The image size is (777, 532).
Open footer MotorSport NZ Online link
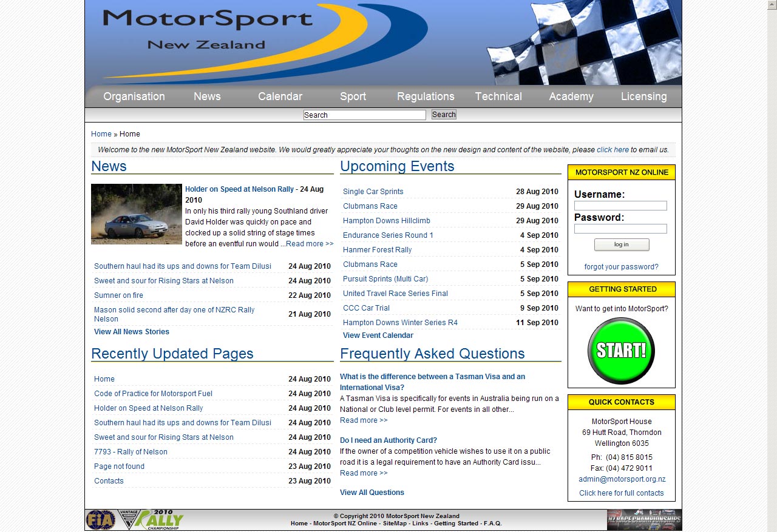coord(345,524)
